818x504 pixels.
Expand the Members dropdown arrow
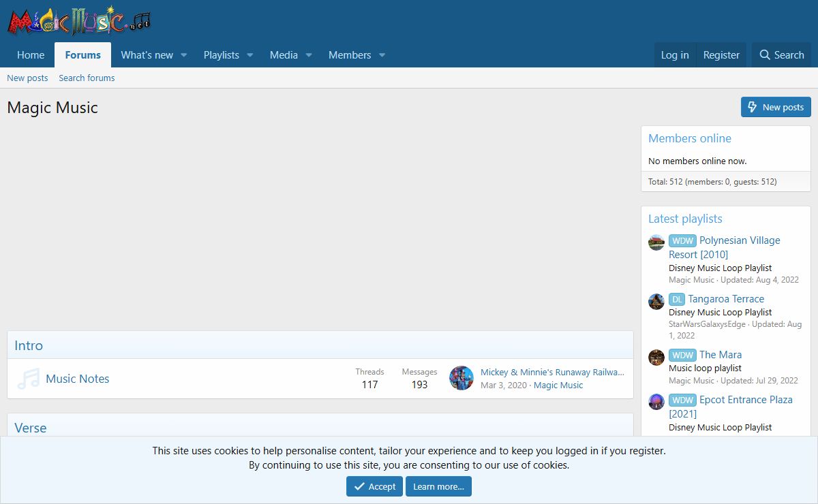pyautogui.click(x=382, y=55)
